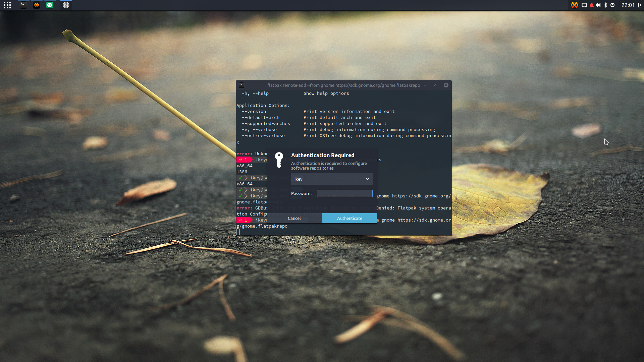This screenshot has height=362, width=644.
Task: Open the green Chromium-style browser icon
Action: click(x=50, y=5)
